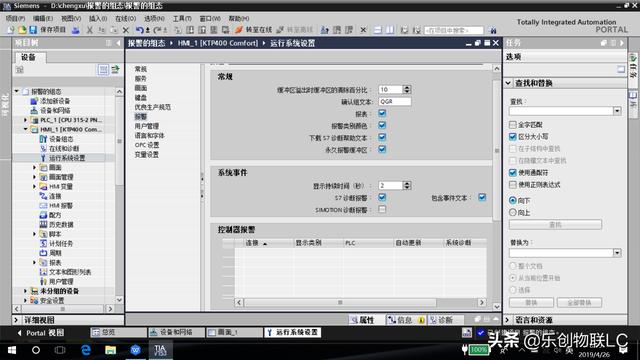Toggle the S7 诊断报警 checkbox
Viewport: 640px width, 360px height.
coord(382,198)
